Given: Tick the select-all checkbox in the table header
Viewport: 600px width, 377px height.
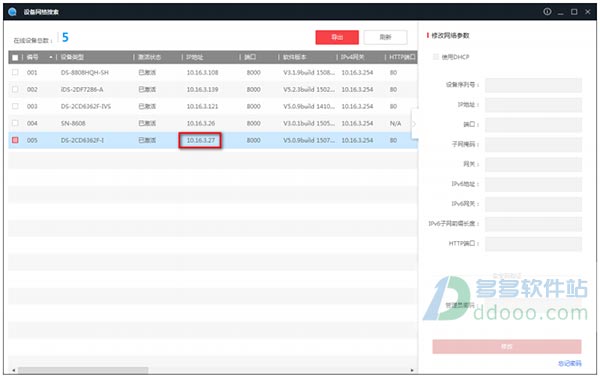Looking at the screenshot, I should [x=15, y=57].
